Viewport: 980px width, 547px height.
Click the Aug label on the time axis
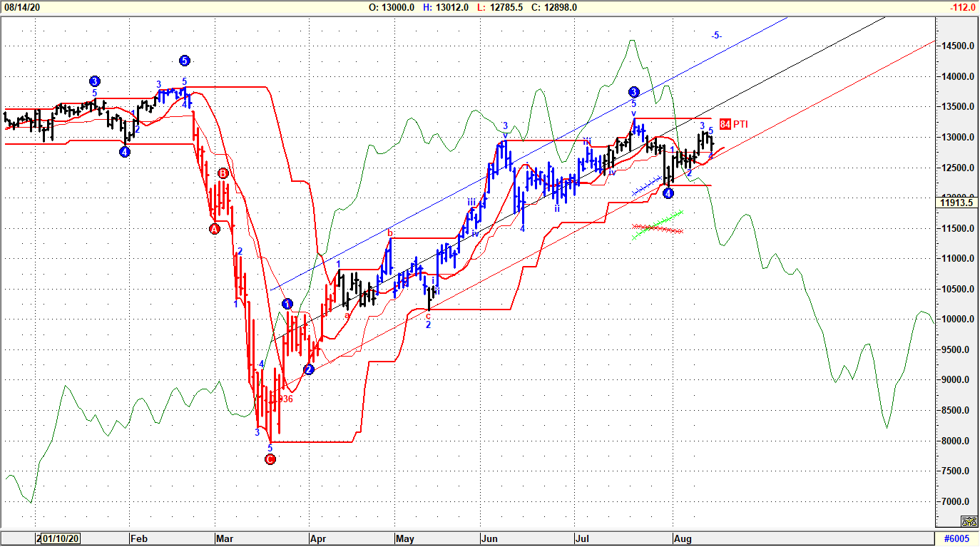[683, 538]
